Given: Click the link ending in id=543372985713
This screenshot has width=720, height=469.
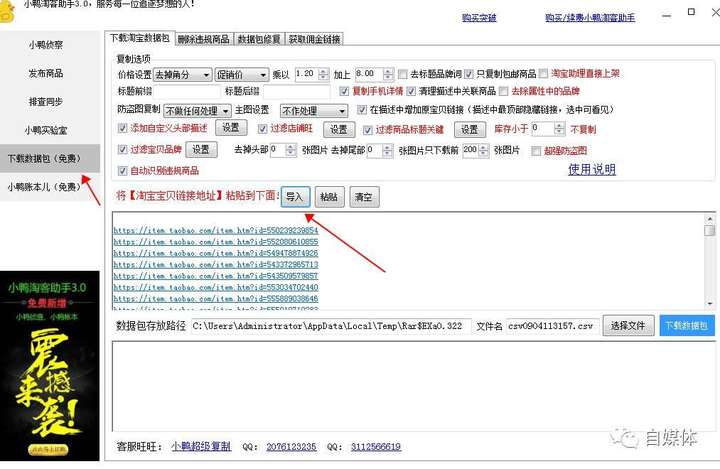Looking at the screenshot, I should 216,265.
